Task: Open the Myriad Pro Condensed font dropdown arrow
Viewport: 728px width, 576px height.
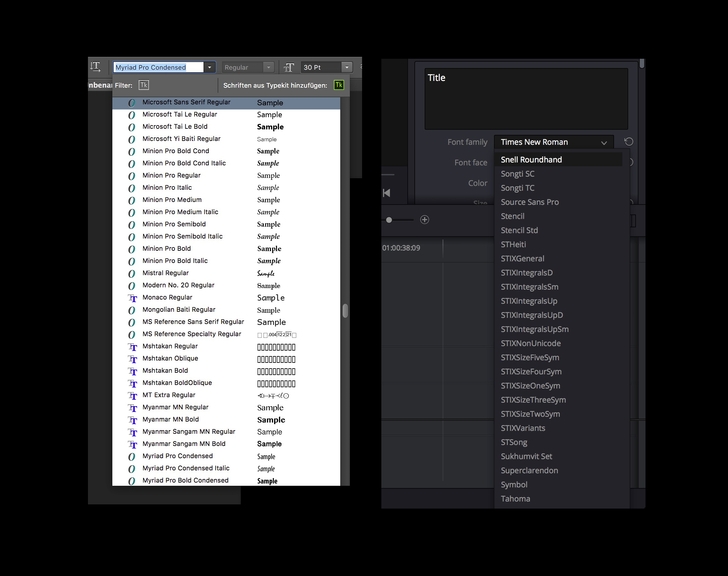Action: [x=209, y=67]
